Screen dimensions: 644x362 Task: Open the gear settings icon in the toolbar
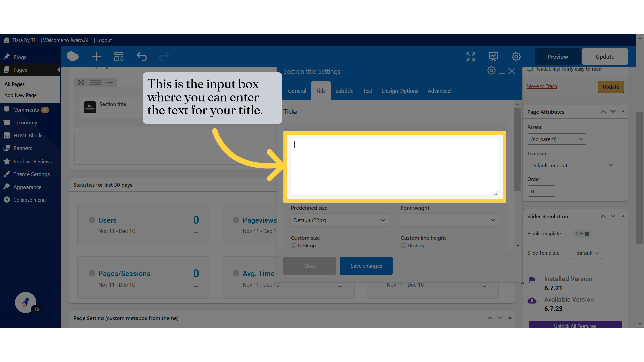click(516, 57)
